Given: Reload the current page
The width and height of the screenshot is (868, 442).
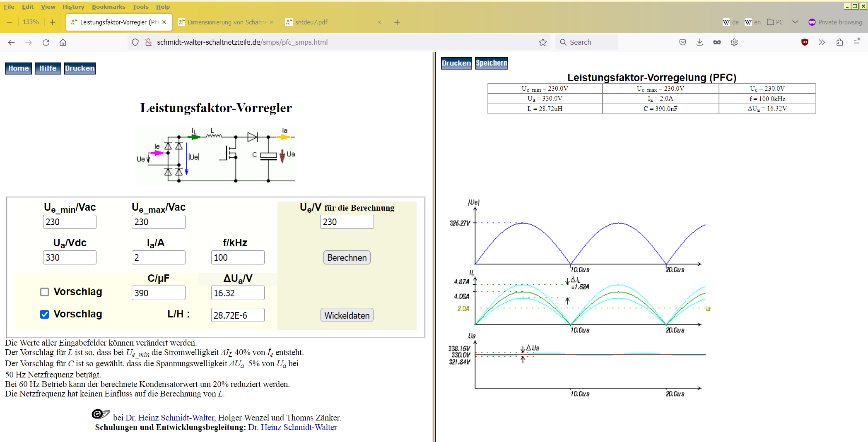Looking at the screenshot, I should pos(46,42).
